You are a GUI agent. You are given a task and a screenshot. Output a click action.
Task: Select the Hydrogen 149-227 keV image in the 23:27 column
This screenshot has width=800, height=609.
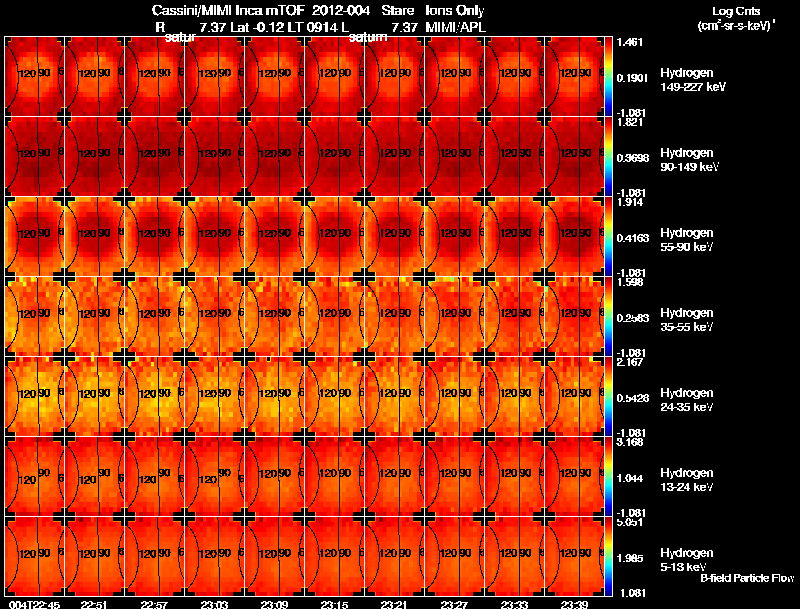click(454, 77)
